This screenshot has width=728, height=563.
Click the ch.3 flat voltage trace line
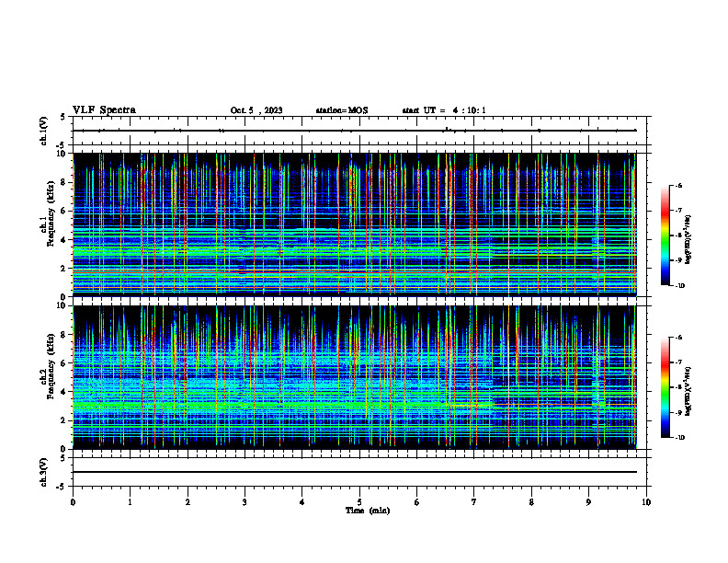(x=354, y=472)
